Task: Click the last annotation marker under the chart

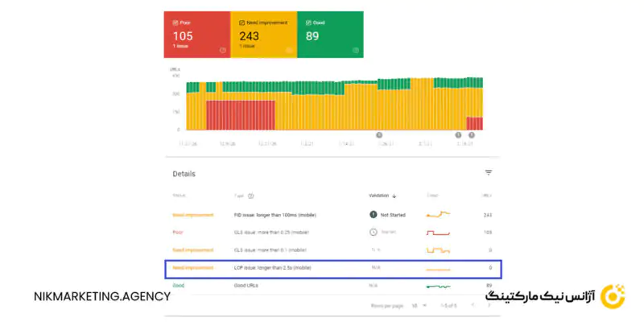Action: 473,135
